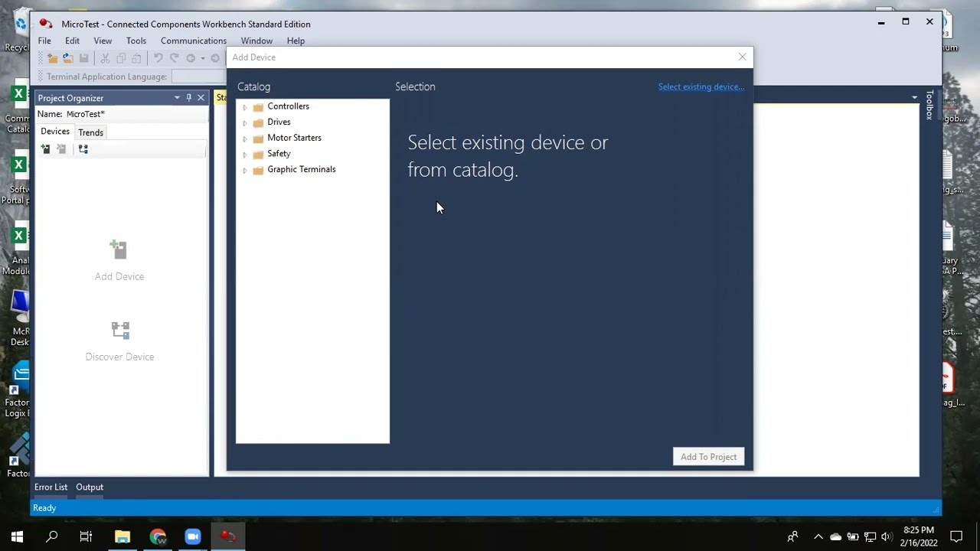Open the Communications menu
This screenshot has height=551, width=980.
(194, 41)
